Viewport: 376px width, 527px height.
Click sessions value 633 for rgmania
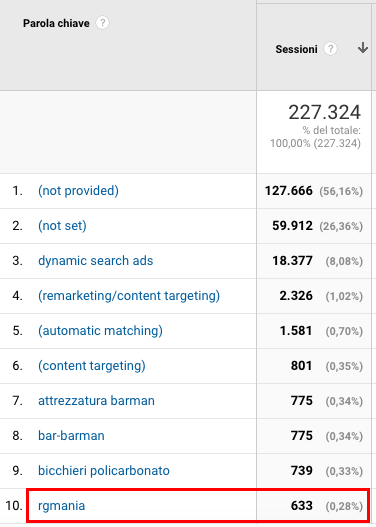(x=302, y=505)
